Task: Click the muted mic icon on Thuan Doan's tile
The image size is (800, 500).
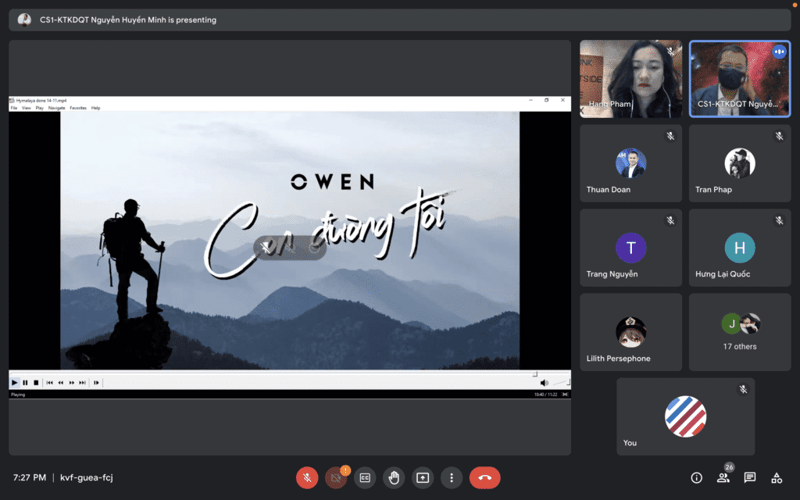Action: (670, 136)
